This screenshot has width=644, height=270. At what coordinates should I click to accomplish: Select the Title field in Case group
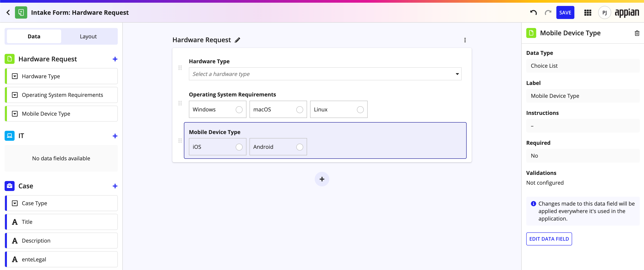point(61,222)
